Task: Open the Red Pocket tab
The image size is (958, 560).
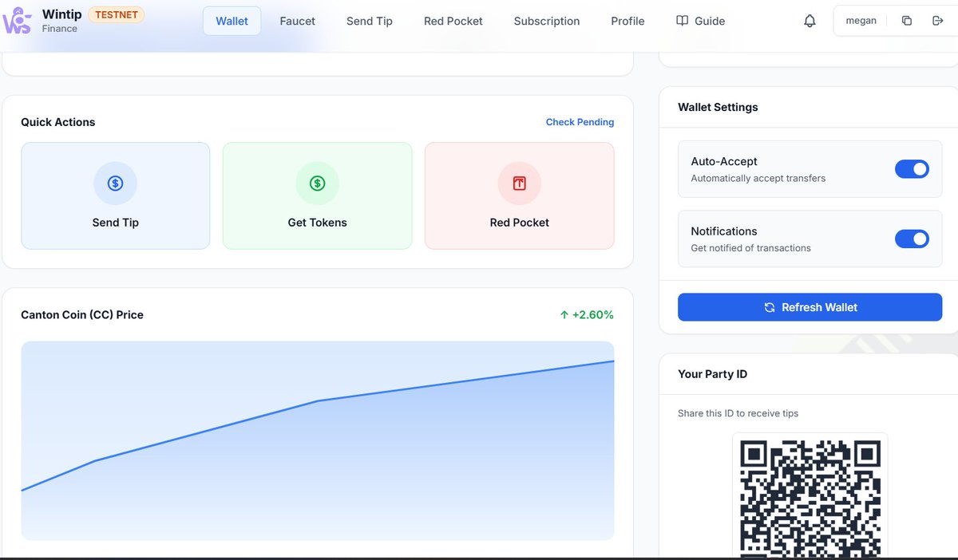Action: click(453, 21)
